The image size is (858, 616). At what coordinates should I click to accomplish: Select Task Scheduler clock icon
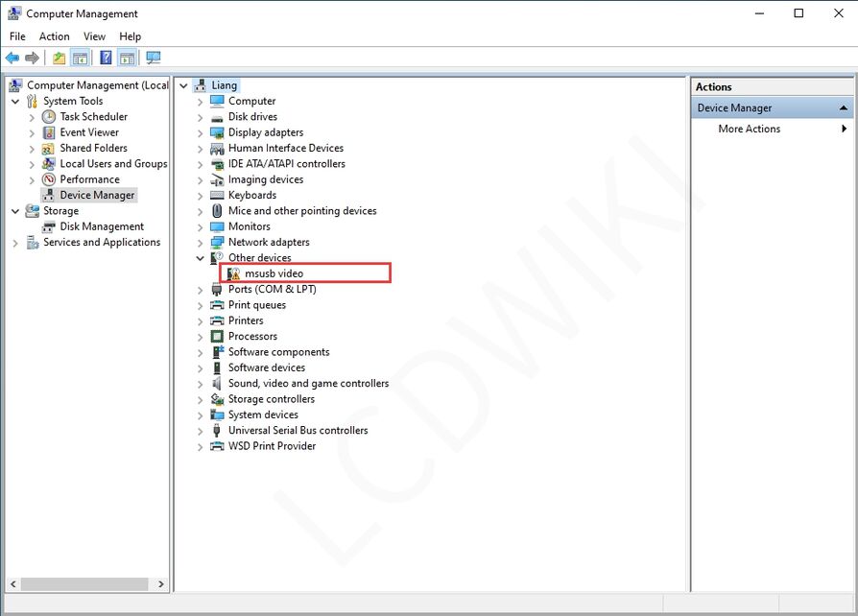49,117
